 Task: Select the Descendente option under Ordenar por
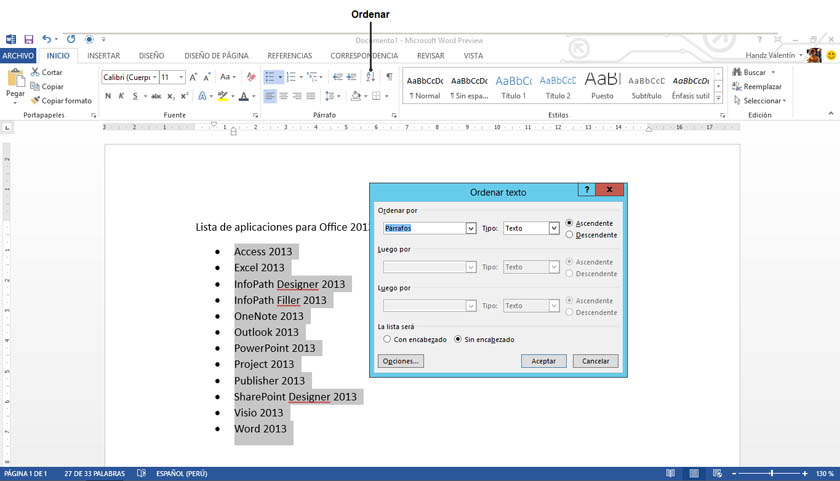570,235
